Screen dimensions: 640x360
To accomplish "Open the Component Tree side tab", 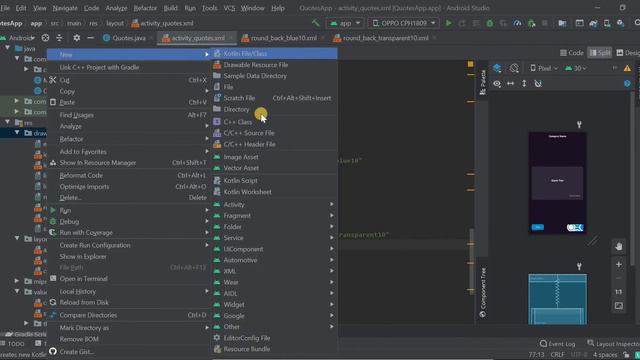I will click(x=483, y=292).
